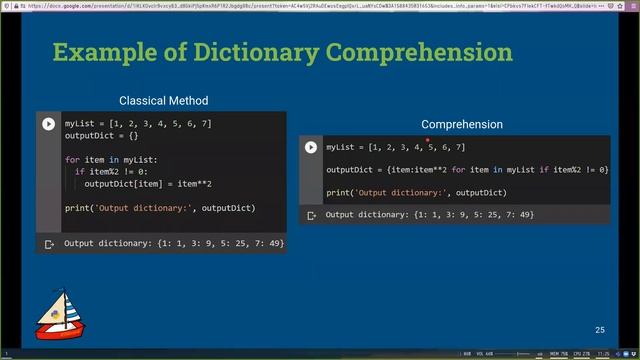Click the 'if item%2 != 0:' line on the left

click(x=111, y=172)
